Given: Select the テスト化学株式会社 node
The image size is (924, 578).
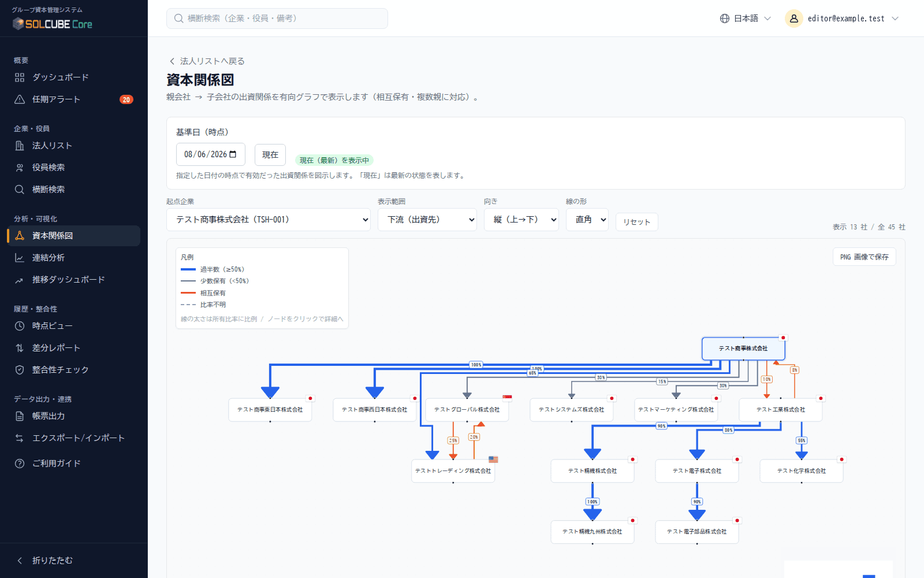Looking at the screenshot, I should [x=802, y=471].
